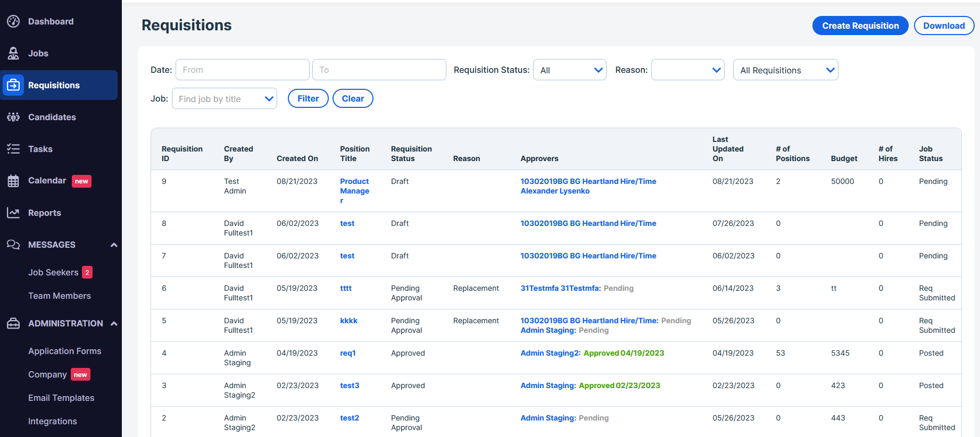
Task: Click Admin Staging2 approver in row 4
Action: (x=551, y=353)
